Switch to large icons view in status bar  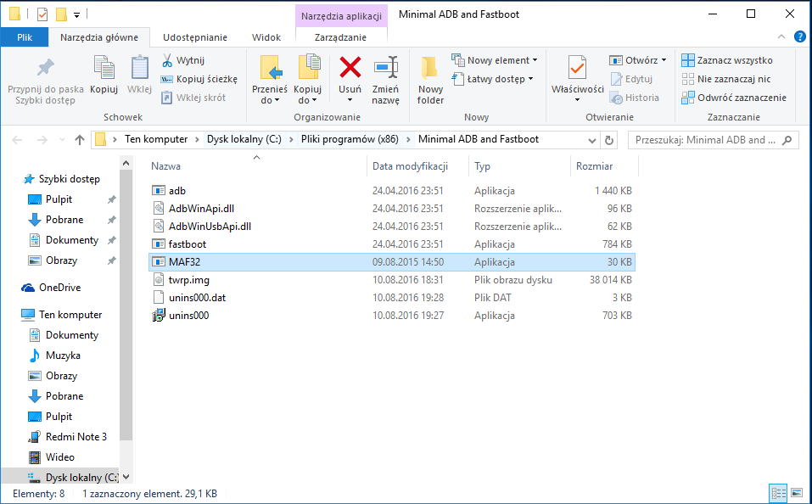pyautogui.click(x=797, y=493)
